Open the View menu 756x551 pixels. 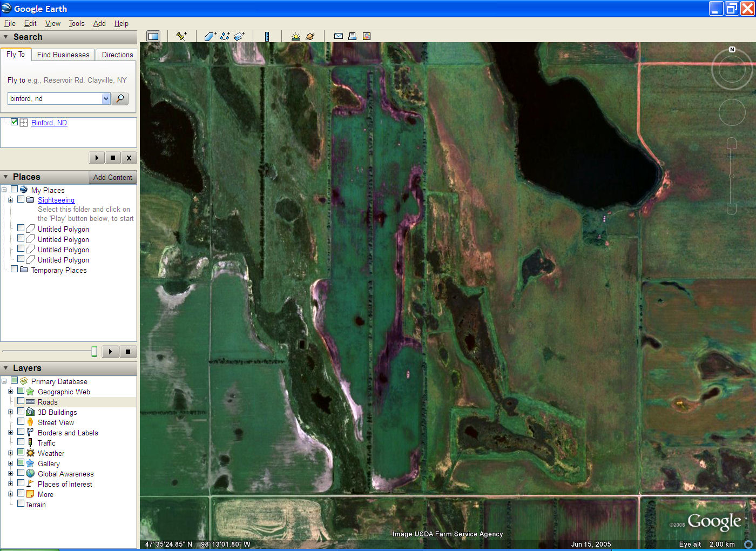coord(53,23)
